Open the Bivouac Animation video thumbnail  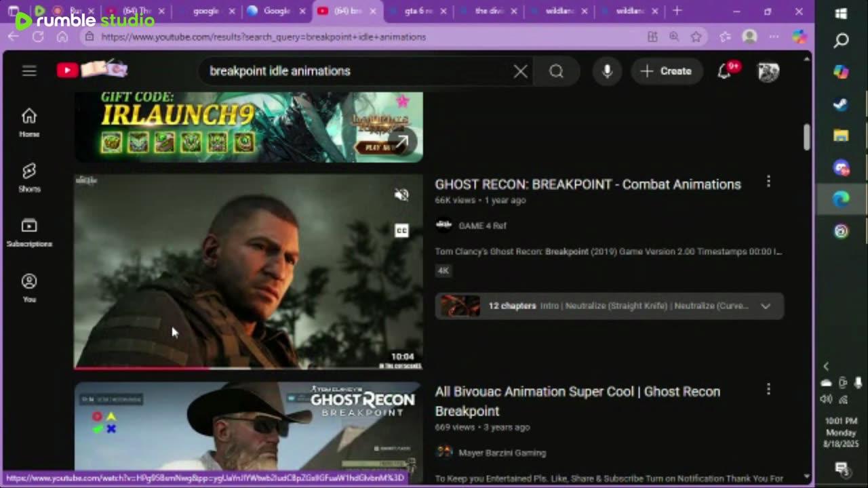[x=248, y=427]
